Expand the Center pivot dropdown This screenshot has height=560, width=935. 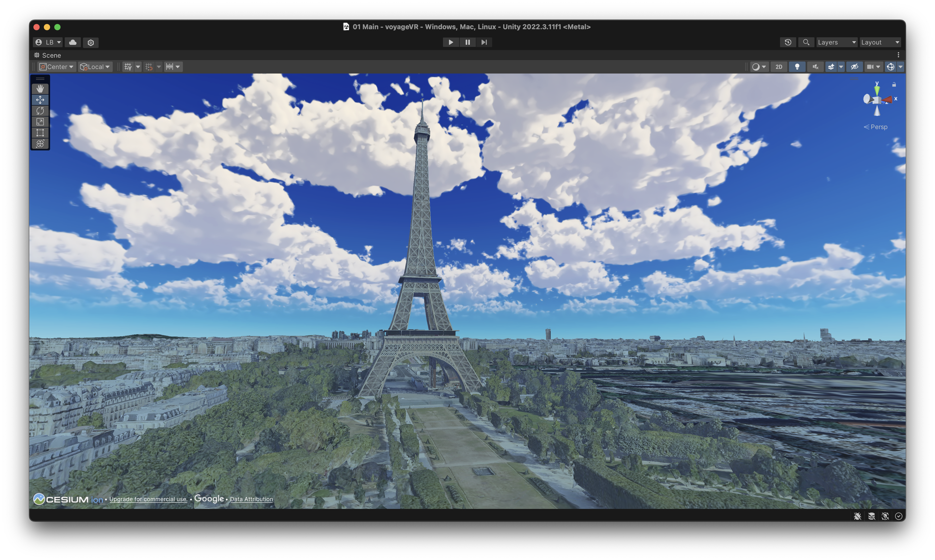(x=57, y=67)
